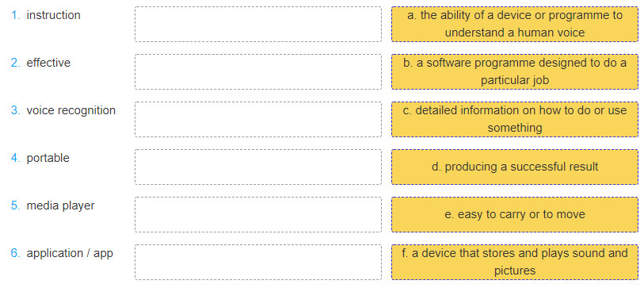Select empty answer box beside media player
Image resolution: width=644 pixels, height=288 pixels.
coord(258,214)
